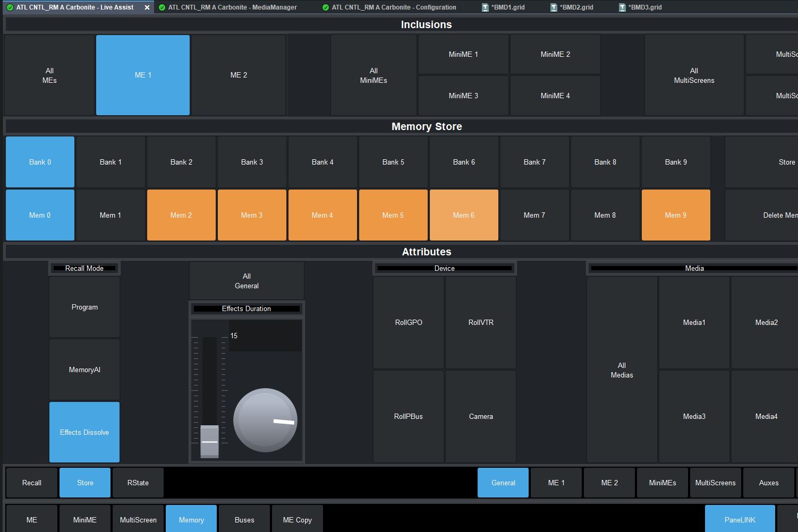798x532 pixels.
Task: Click the Effects Duration value field
Action: pyautogui.click(x=265, y=336)
